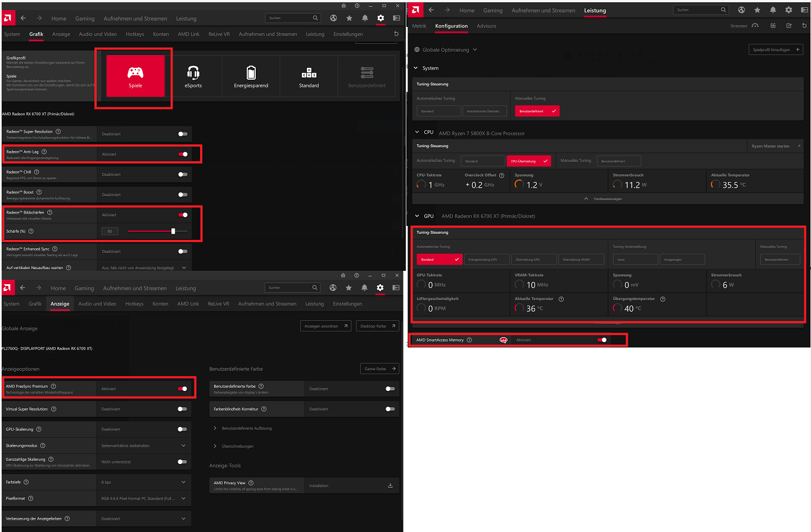
Task: Open the Farbtiefe 8 bpc dropdown
Action: [144, 482]
